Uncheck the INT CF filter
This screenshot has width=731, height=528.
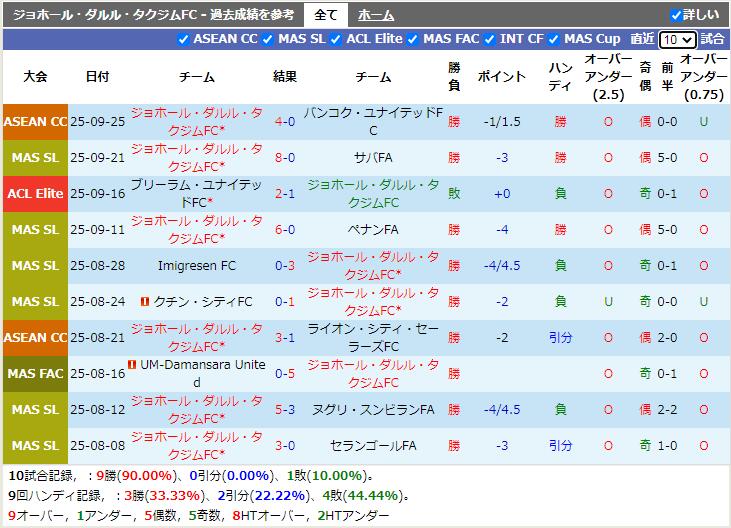[x=489, y=40]
